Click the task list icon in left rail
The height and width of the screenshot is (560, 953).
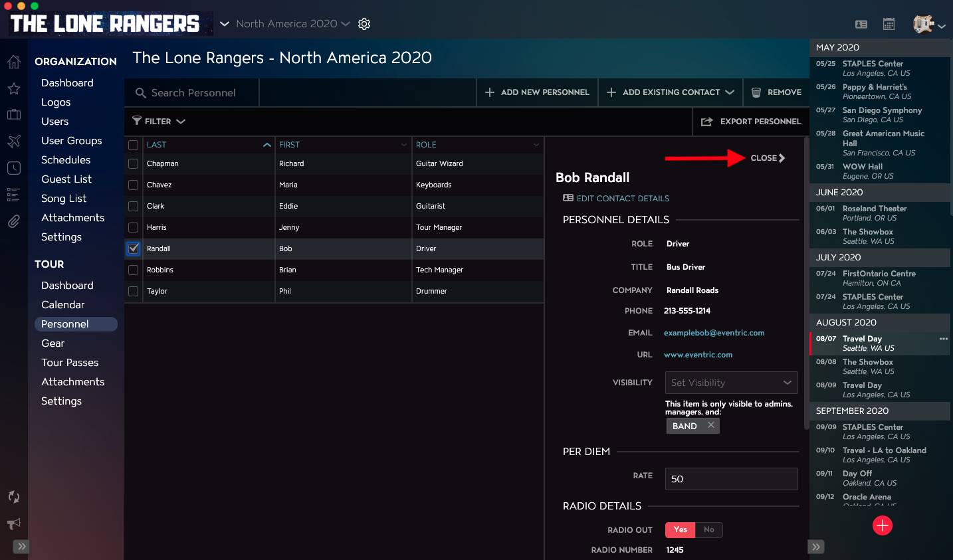pos(13,195)
